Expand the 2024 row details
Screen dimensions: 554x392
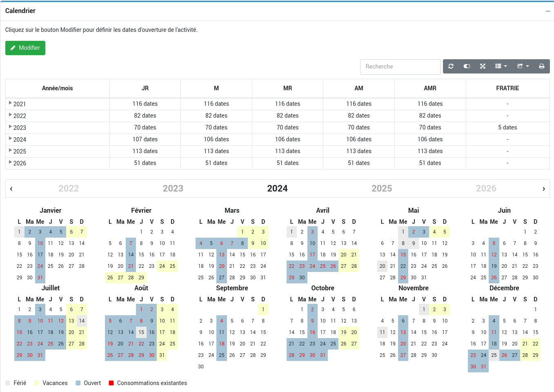coord(10,139)
